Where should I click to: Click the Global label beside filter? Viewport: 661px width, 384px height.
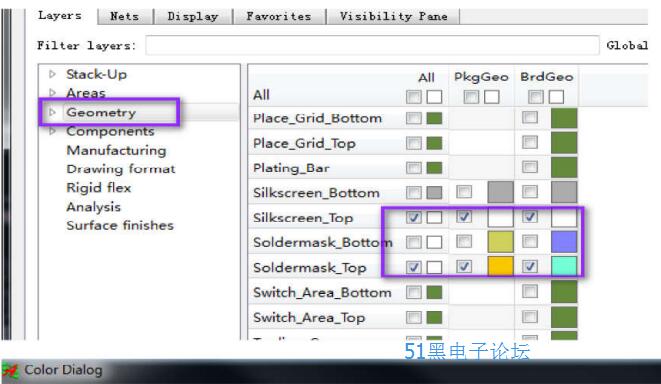coord(627,45)
